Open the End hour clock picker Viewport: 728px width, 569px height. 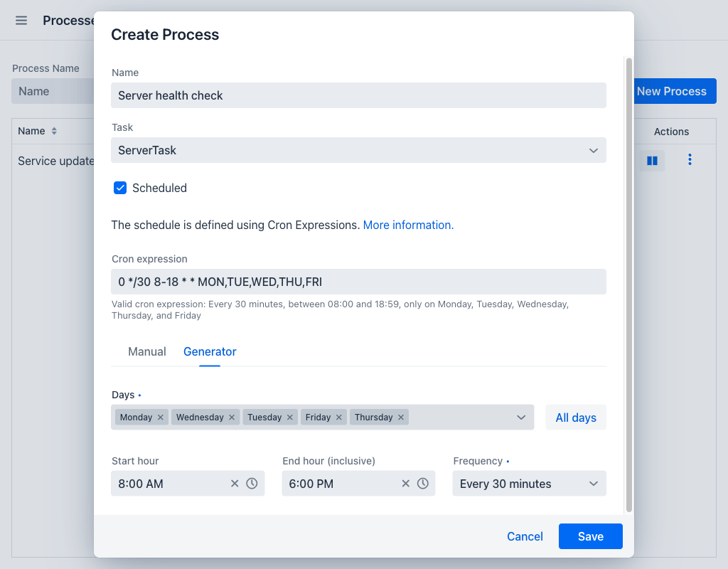(x=422, y=484)
